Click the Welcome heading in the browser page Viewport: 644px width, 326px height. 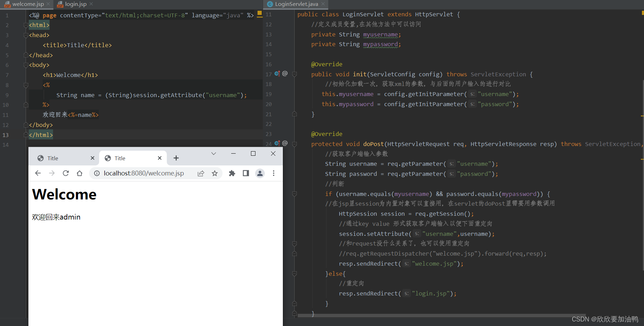coord(64,194)
